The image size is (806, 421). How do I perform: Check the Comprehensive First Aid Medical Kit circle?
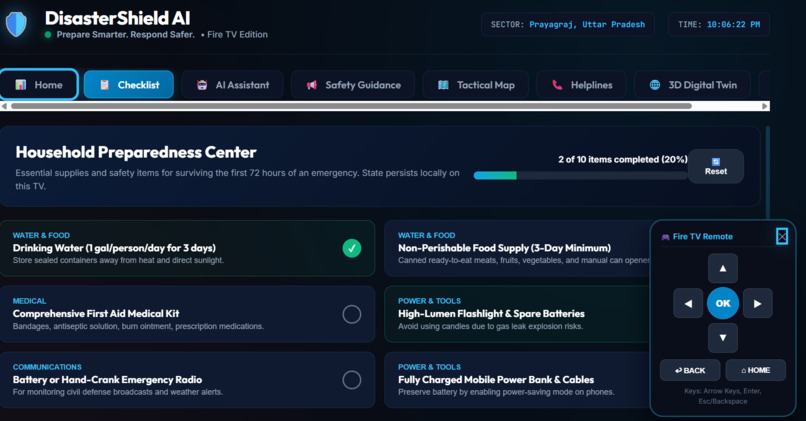[x=352, y=314]
